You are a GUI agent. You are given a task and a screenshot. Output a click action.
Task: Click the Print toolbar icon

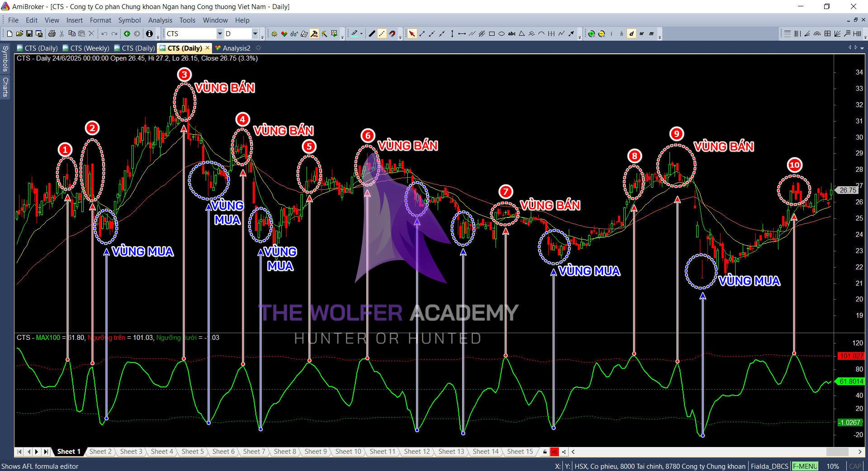[52, 33]
